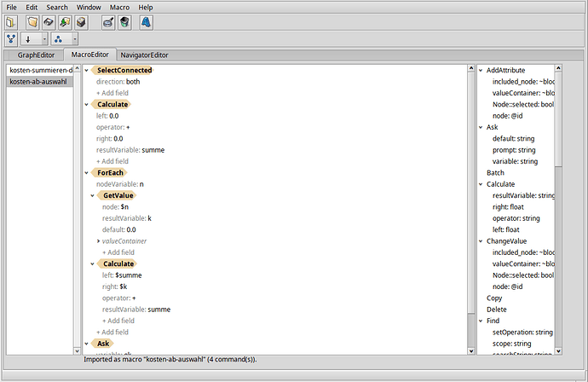Click the top Calculate operator: + field

(112, 127)
